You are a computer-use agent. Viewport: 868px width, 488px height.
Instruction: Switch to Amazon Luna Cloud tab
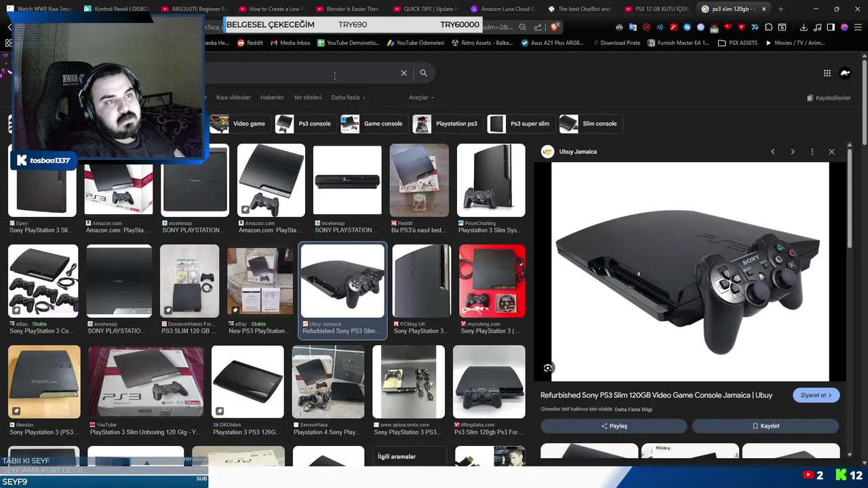coord(503,9)
